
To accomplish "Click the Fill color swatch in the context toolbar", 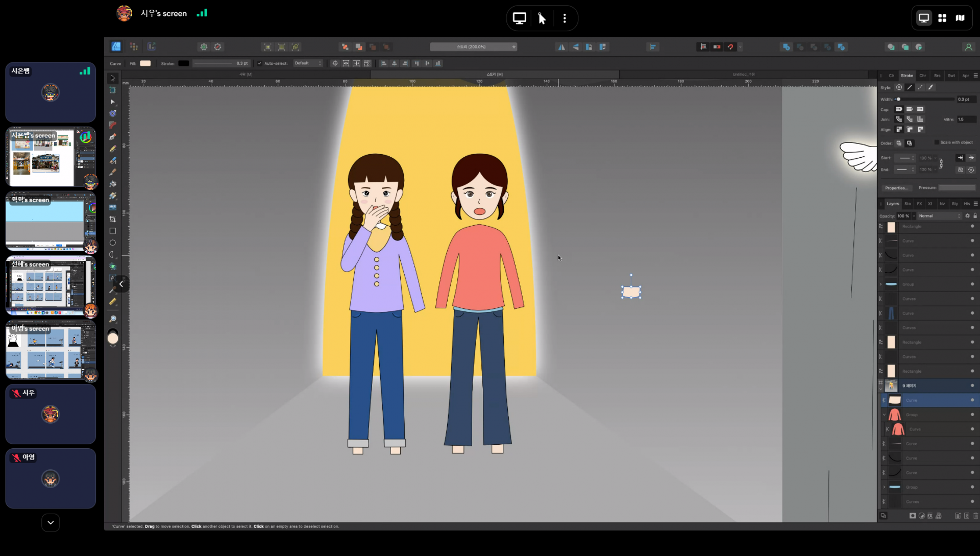I will [x=145, y=63].
